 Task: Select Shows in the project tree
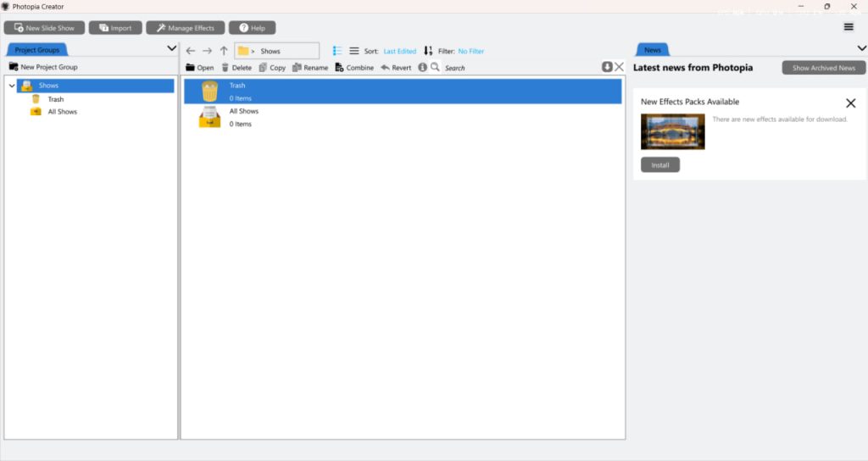click(x=95, y=86)
